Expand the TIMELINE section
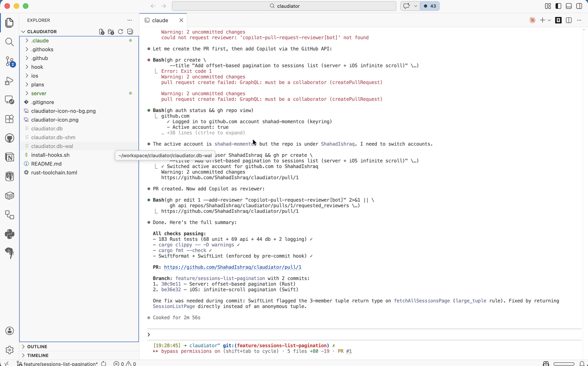588x366 pixels. 38,355
